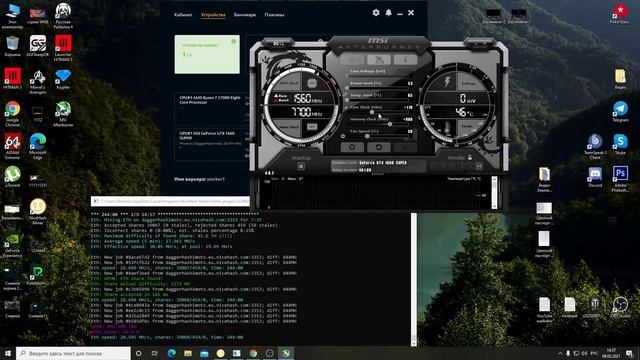Screen dimensions: 640x360
Task: Adjust the Power Limit slider in Afterburner
Action: 378,88
